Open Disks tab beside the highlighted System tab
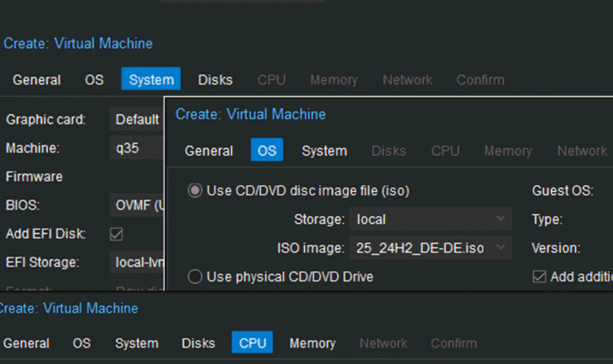The width and height of the screenshot is (613, 364). (x=215, y=80)
